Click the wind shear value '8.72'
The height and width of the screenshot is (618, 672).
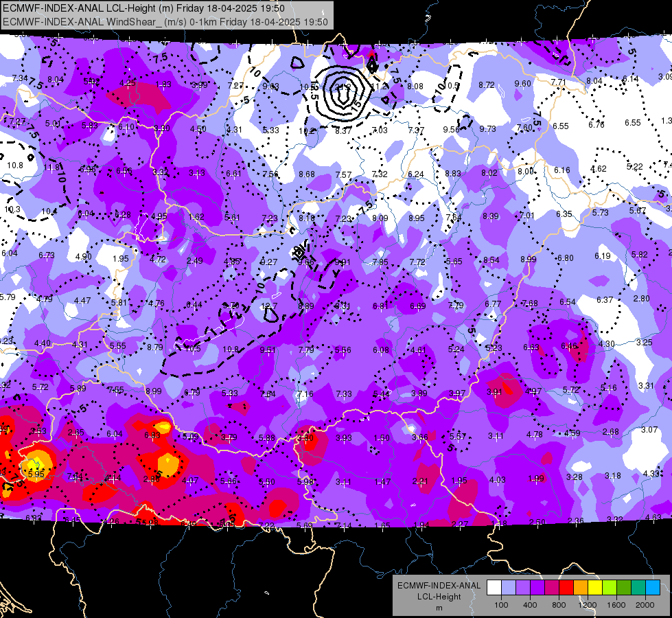coord(487,85)
